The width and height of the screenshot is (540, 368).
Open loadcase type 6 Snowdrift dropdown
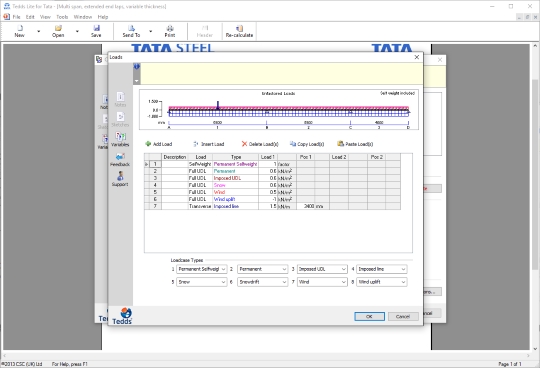[x=262, y=282]
